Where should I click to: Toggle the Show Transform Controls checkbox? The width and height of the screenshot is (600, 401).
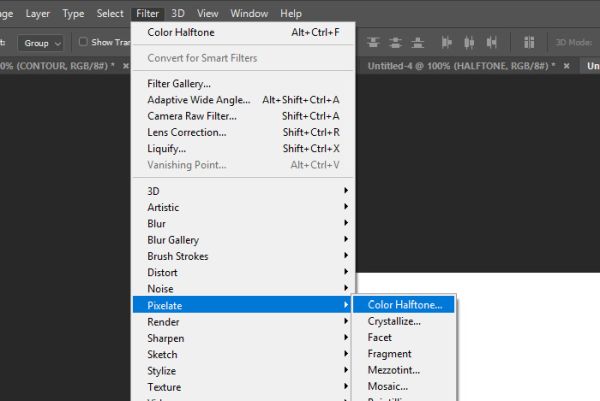point(83,41)
